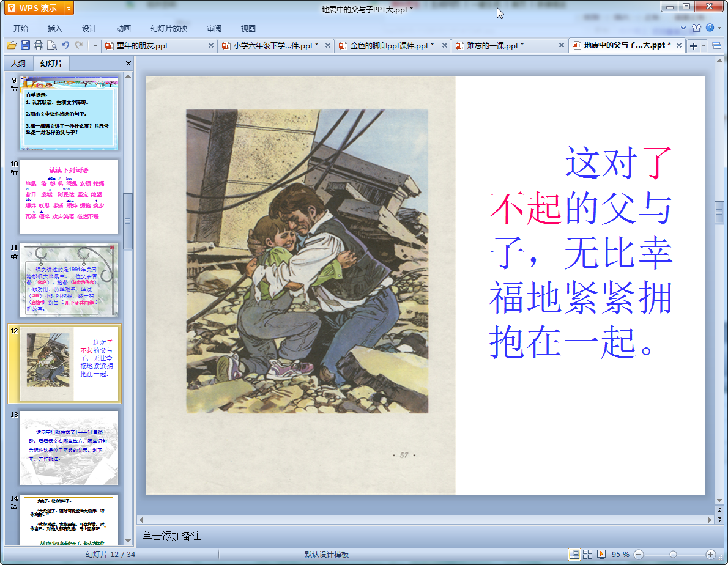This screenshot has width=728, height=565.
Task: Zoom out with the minus button
Action: pos(639,555)
